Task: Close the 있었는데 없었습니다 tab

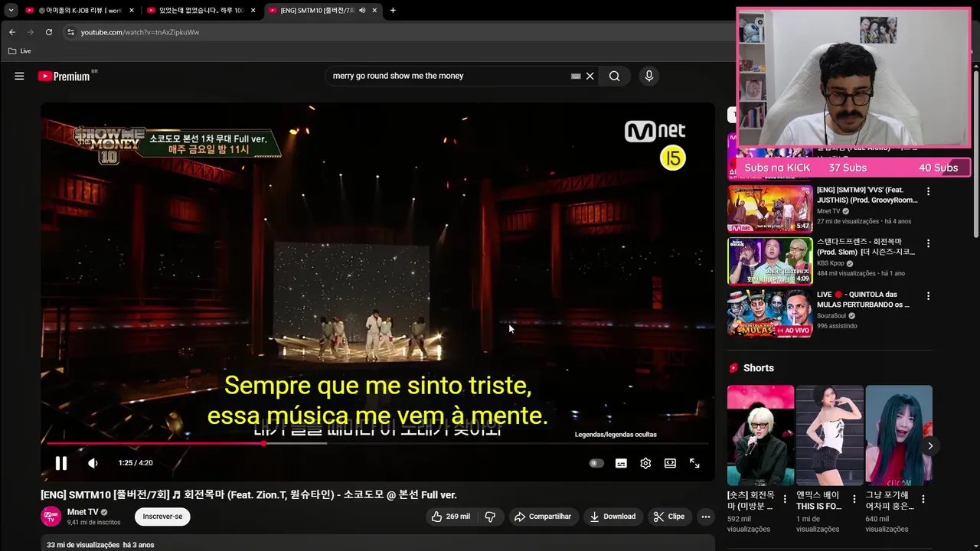Action: coord(253,10)
